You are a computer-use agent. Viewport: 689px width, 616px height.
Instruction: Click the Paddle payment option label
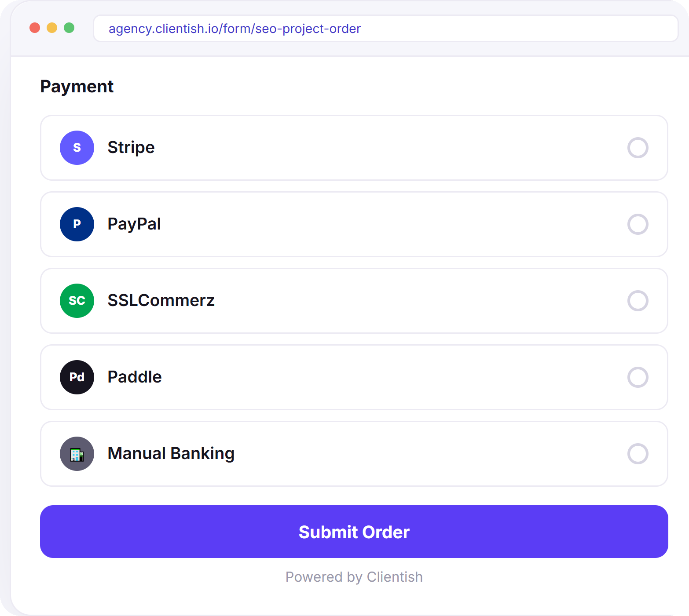135,377
